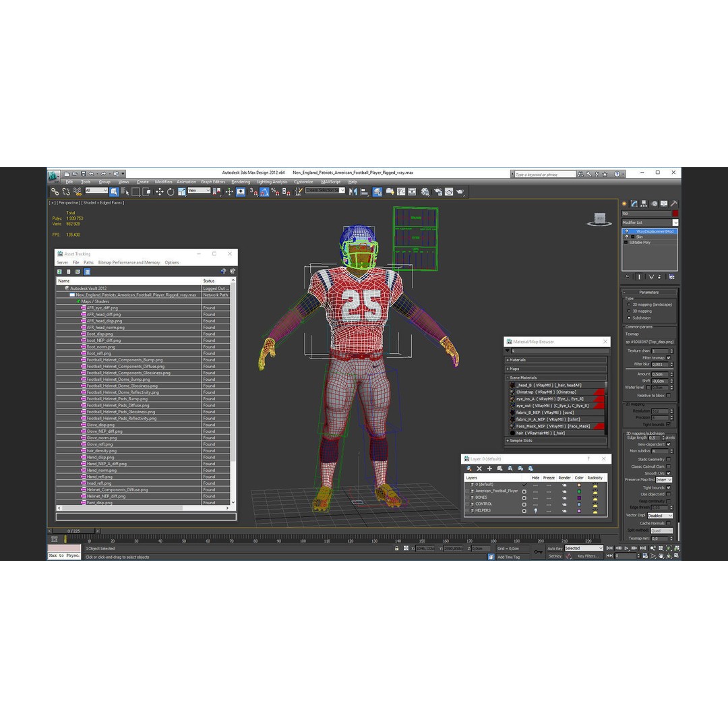Click the Auto Key button
Screen dimensions: 728x728
click(555, 548)
